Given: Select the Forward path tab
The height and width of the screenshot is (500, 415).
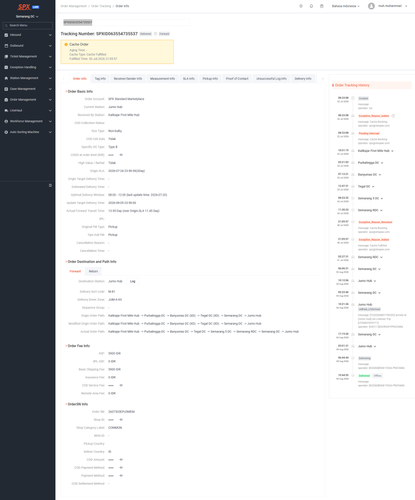Looking at the screenshot, I should [x=75, y=271].
